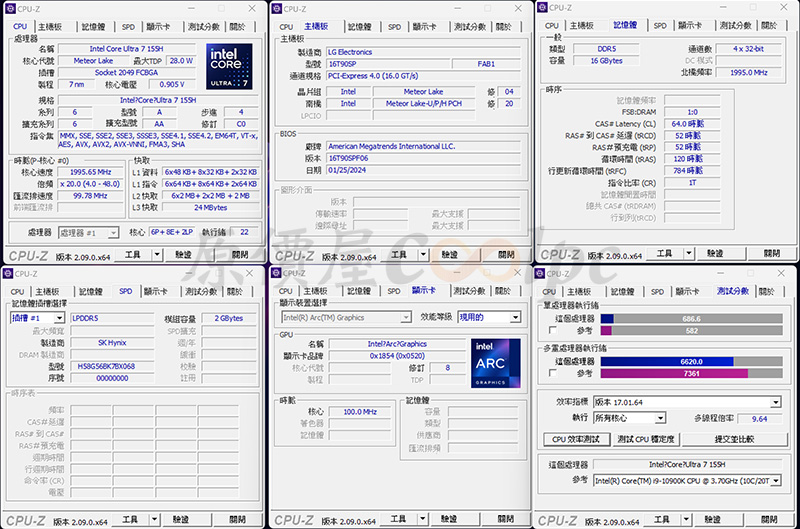
Task: Click the CPU-Z title icon in the 測試分數 window
Action: point(540,273)
